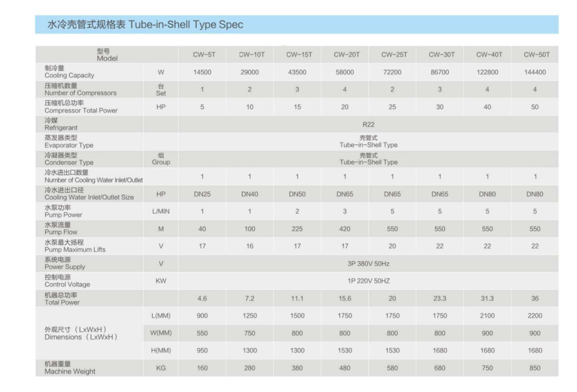
Task: Select the 850 machine weight value
Action: pos(535,368)
